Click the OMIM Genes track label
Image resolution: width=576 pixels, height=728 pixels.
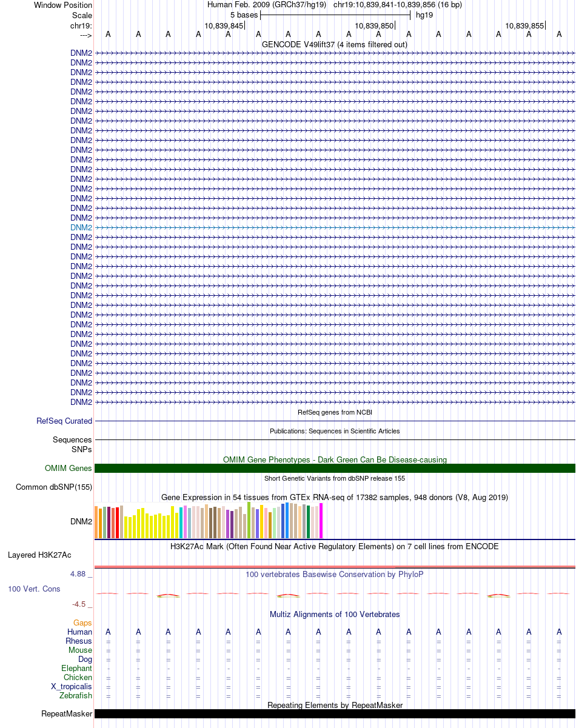click(69, 468)
